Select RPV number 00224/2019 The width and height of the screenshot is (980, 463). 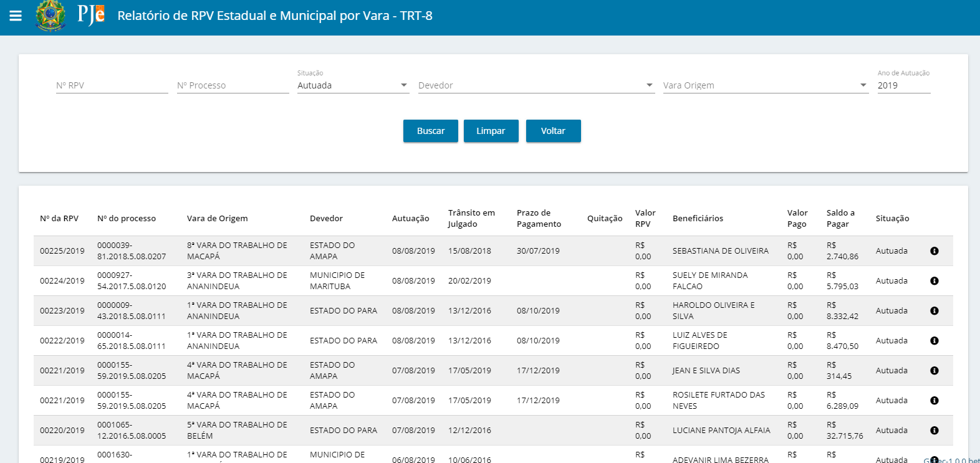[x=62, y=281]
